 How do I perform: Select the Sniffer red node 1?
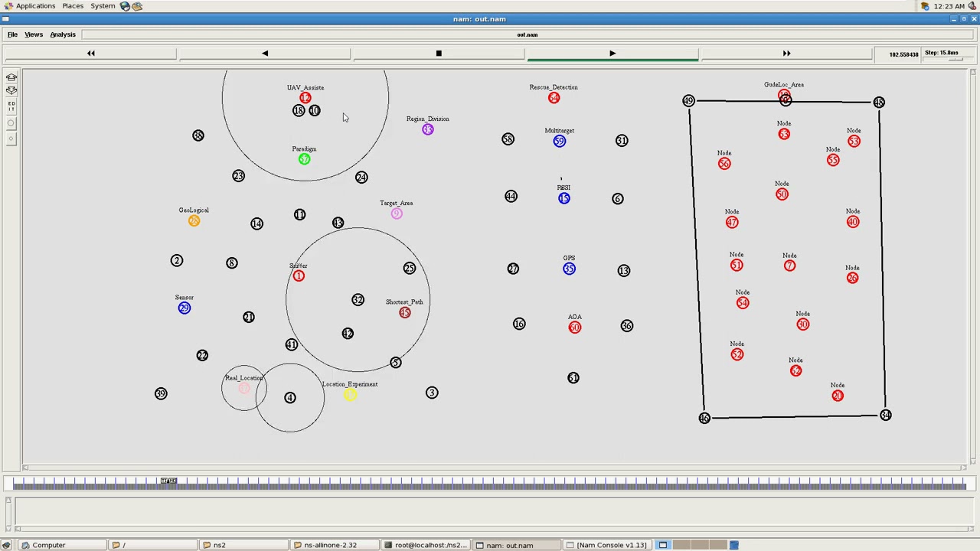(x=299, y=276)
